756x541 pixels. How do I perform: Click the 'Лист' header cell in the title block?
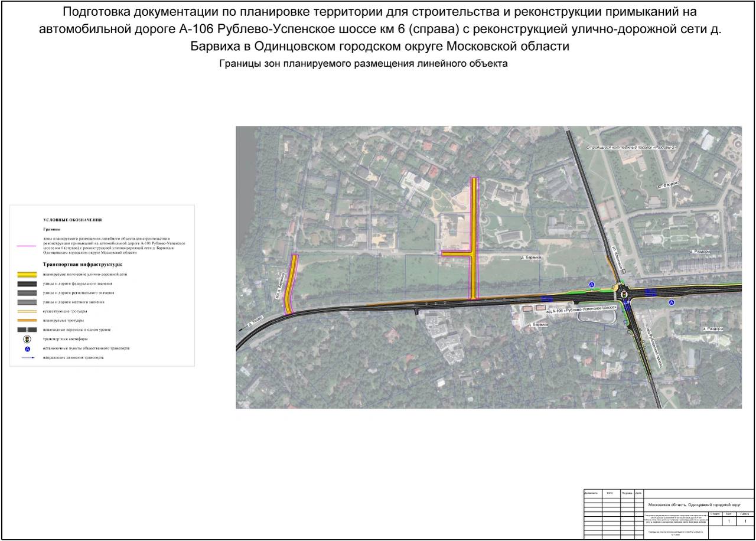tap(729, 514)
